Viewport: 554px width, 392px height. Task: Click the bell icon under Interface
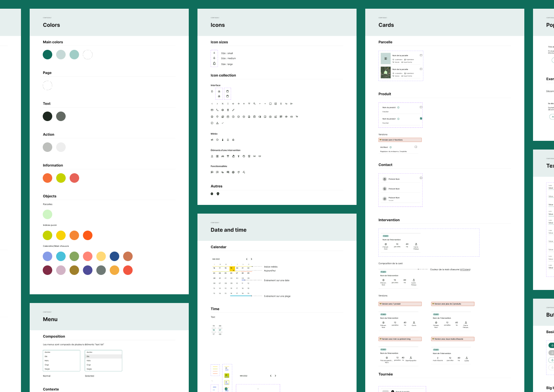pyautogui.click(x=212, y=91)
